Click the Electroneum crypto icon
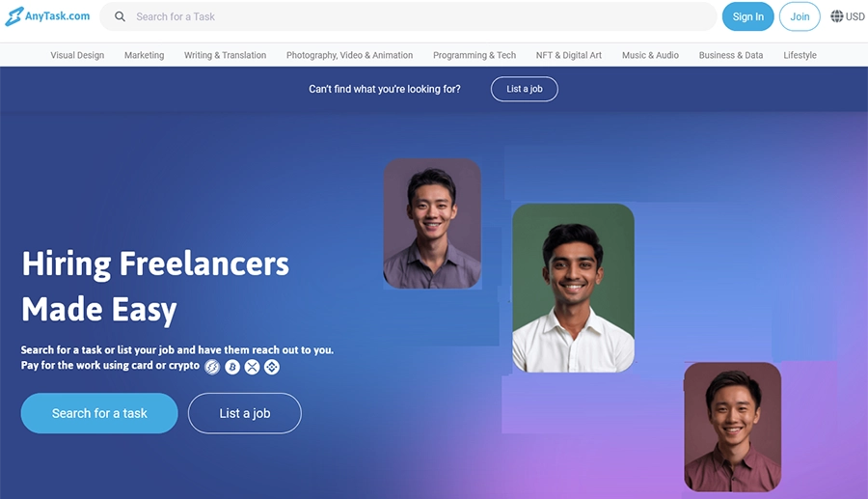868x499 pixels. click(212, 367)
